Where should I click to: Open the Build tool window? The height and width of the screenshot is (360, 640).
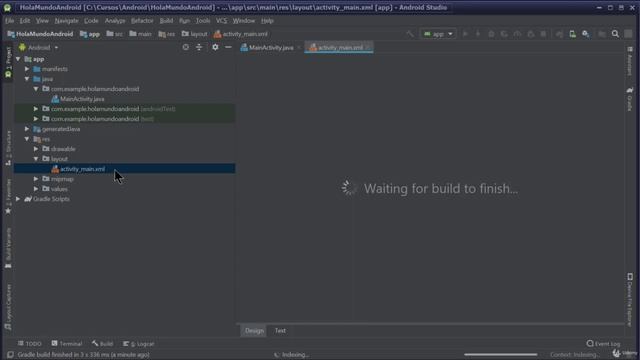102,344
